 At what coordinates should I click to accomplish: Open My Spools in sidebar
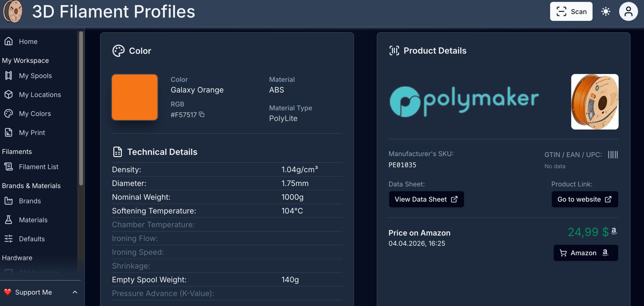point(35,76)
